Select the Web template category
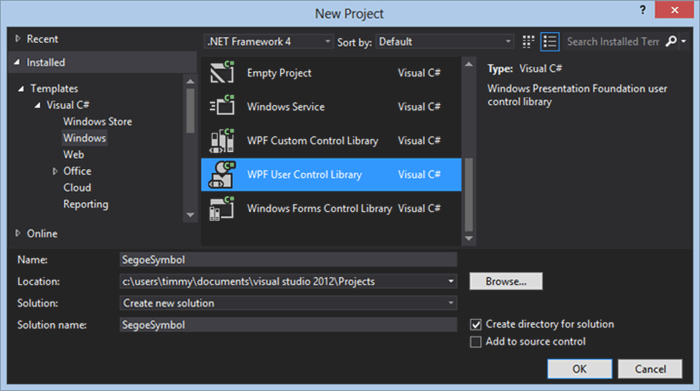The width and height of the screenshot is (700, 391). pos(74,154)
